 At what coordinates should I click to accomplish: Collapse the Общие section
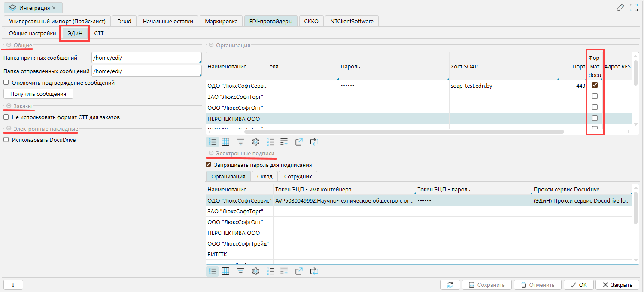pos(9,45)
